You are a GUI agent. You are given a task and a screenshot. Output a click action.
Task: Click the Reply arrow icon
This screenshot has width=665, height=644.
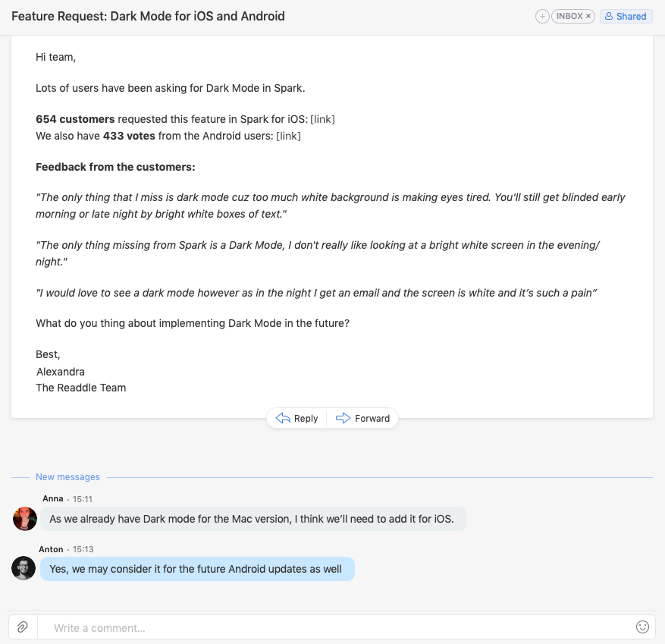[283, 418]
